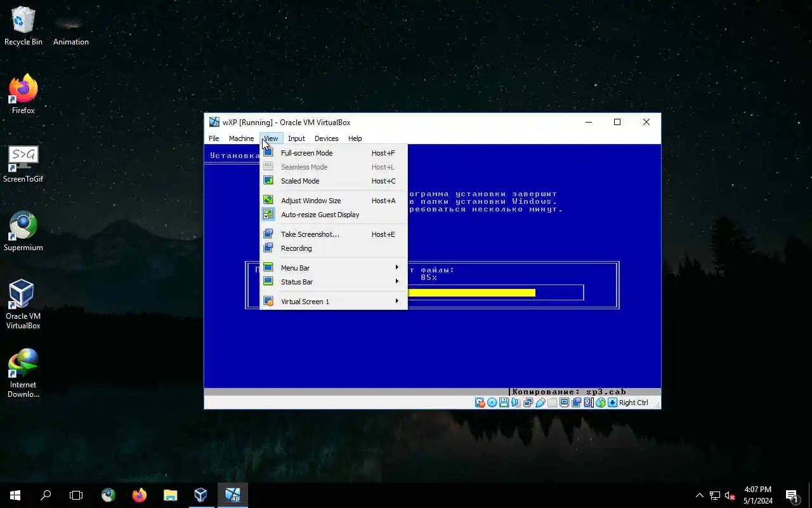Screen dimensions: 812x508
Task: Open the USB devices indicator
Action: pyautogui.click(x=540, y=403)
